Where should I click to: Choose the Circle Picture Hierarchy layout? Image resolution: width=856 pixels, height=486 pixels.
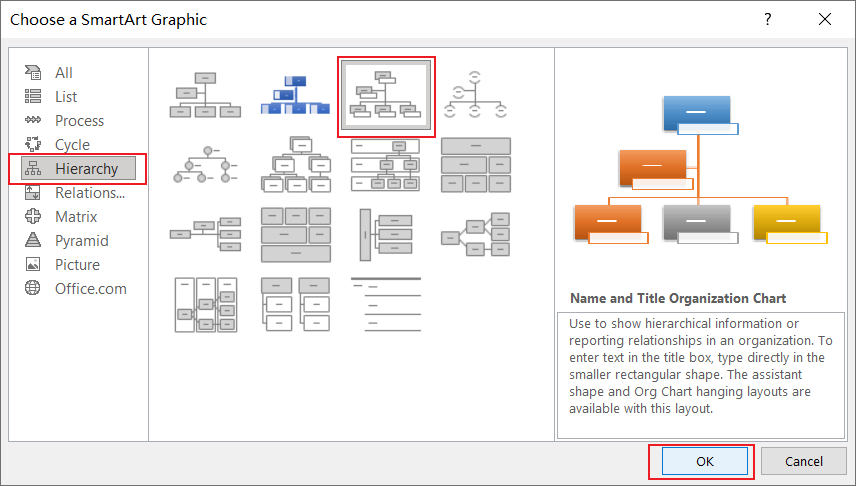[205, 165]
